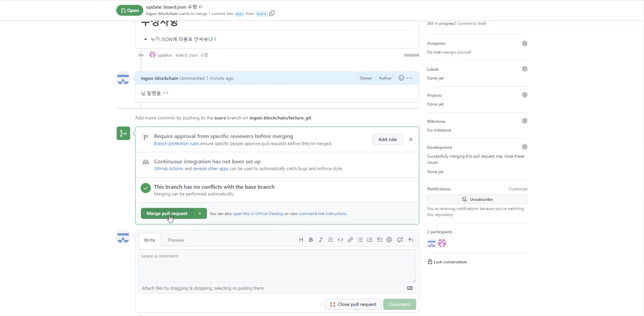The image size is (644, 316).
Task: Click Unsubscribe from notifications
Action: coord(477,199)
